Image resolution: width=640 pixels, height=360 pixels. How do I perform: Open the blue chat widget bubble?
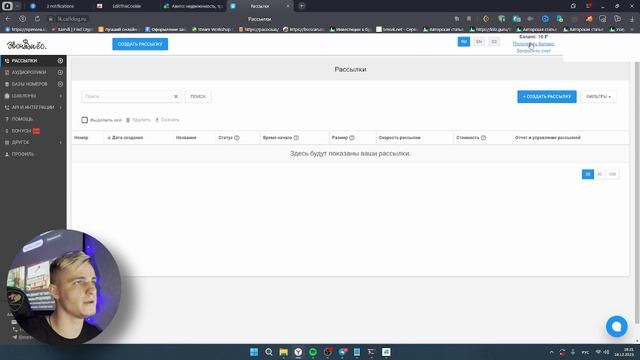(x=617, y=327)
